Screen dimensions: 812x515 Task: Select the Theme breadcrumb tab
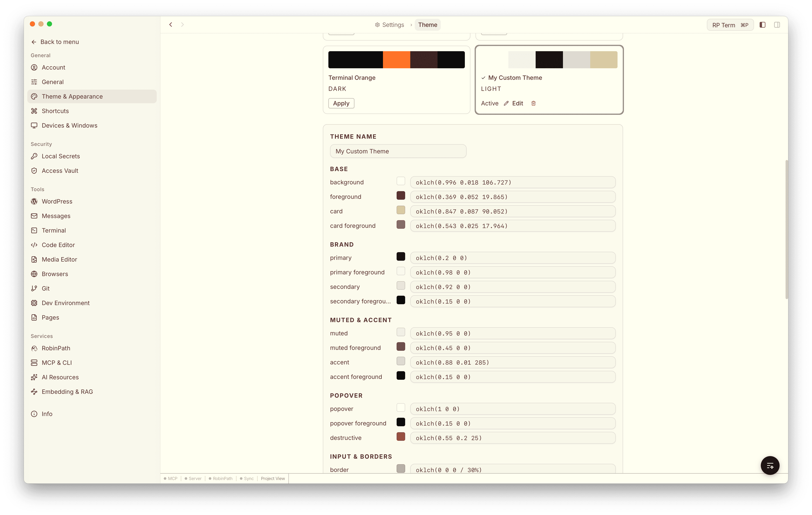tap(427, 25)
